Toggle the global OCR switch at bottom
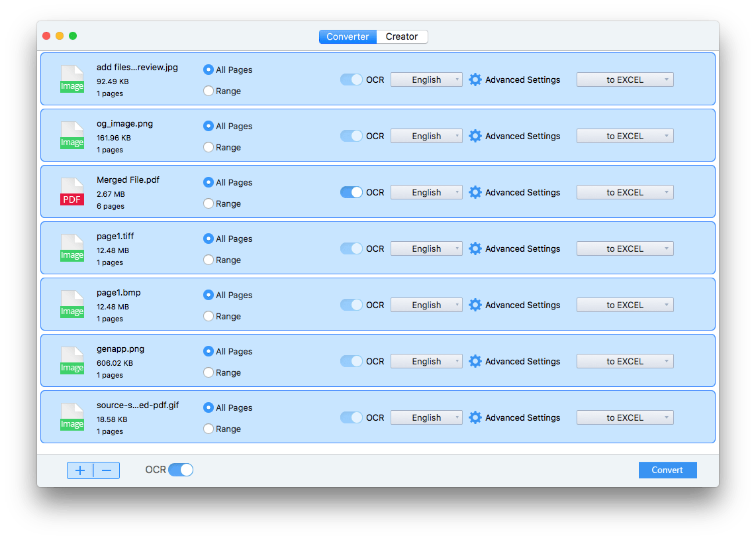The image size is (756, 540). 181,470
